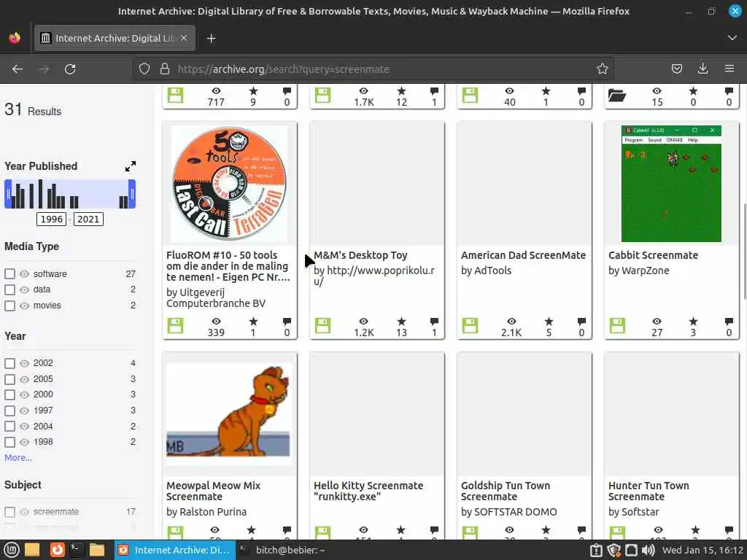Open the Files folder launcher in taskbar

coord(97,550)
